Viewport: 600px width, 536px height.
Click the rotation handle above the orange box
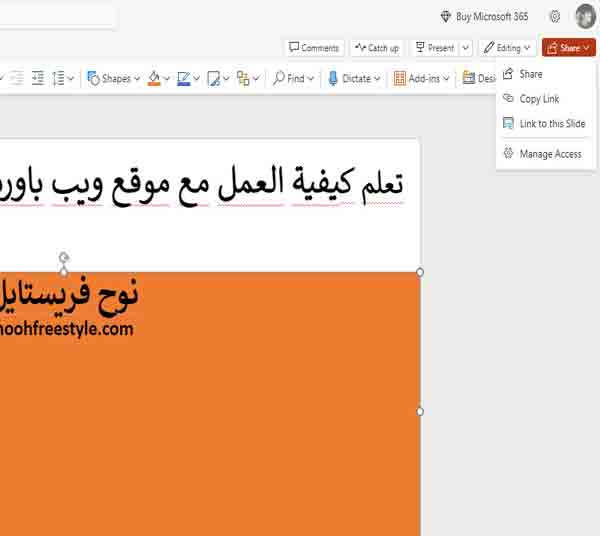point(64,257)
